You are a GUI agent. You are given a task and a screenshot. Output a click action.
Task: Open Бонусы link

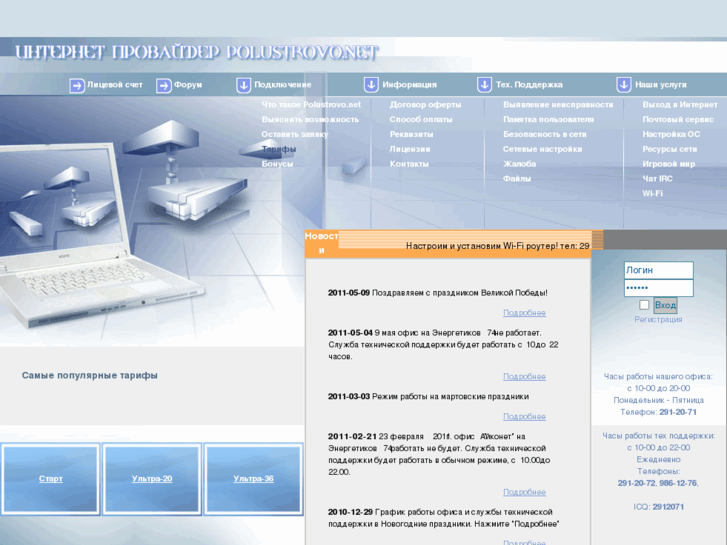(x=277, y=164)
